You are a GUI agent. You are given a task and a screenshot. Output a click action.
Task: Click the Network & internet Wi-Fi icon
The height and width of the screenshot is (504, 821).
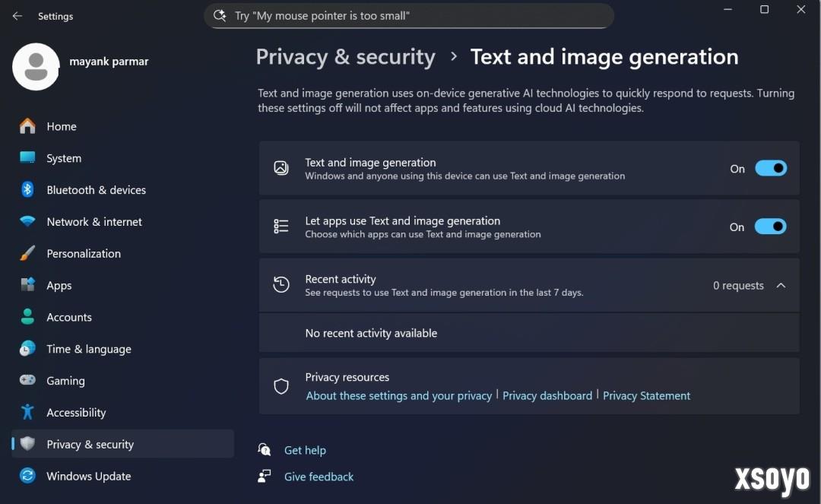click(28, 222)
